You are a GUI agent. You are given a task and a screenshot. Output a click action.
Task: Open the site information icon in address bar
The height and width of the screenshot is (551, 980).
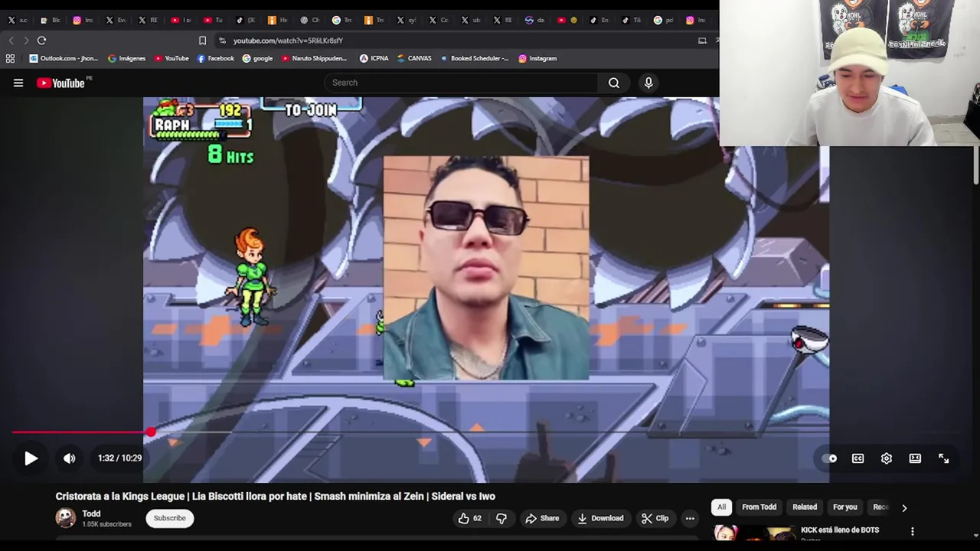222,41
